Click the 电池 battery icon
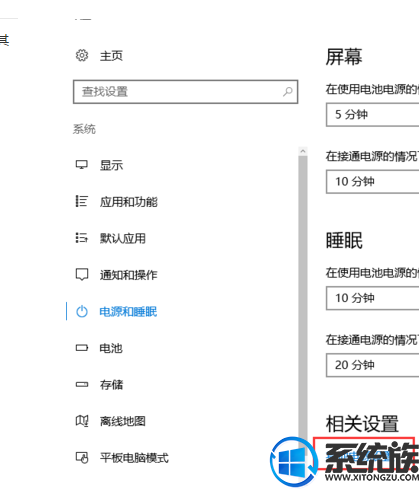Viewport: 419px width, 490px height. click(82, 348)
